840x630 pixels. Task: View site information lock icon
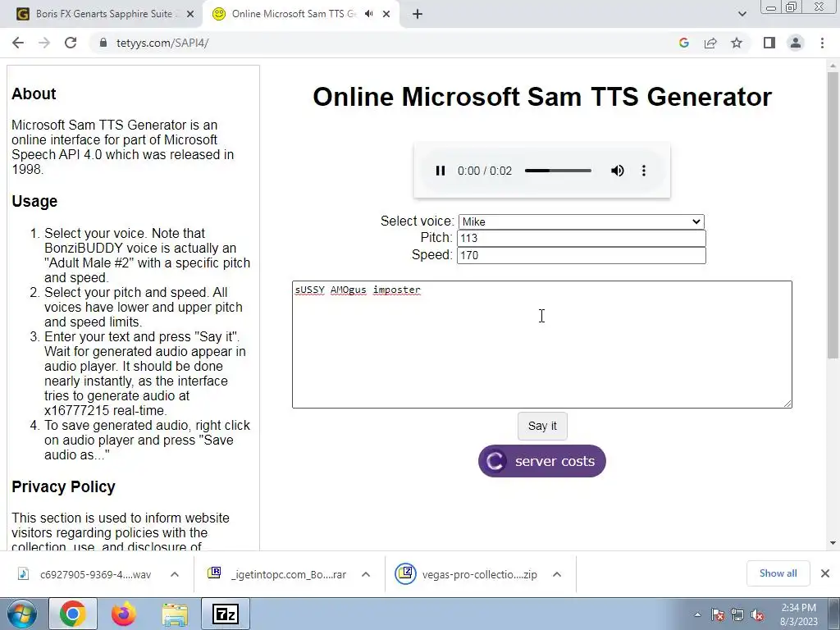tap(103, 43)
